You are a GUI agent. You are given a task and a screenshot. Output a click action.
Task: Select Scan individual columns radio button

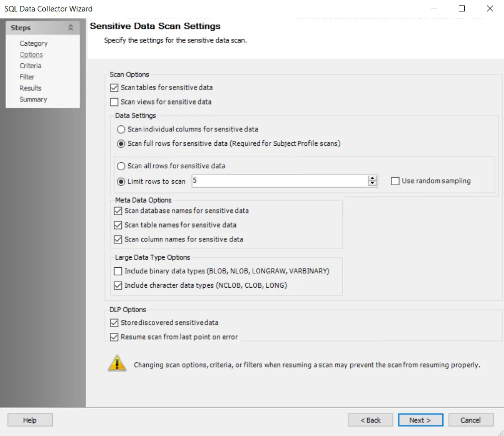121,129
